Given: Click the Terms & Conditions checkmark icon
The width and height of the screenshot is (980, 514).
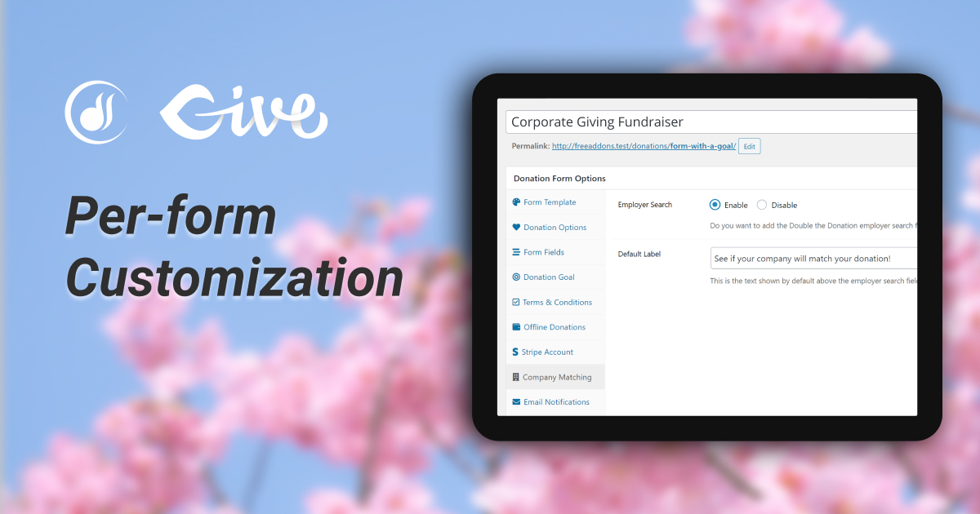Looking at the screenshot, I should (x=516, y=302).
